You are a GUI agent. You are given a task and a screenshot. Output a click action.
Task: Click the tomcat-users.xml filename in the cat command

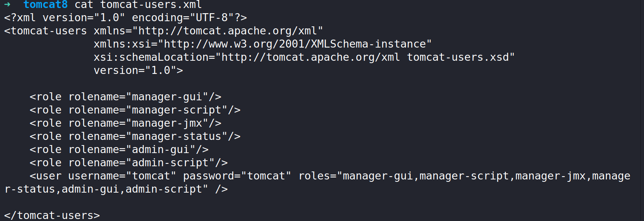151,5
